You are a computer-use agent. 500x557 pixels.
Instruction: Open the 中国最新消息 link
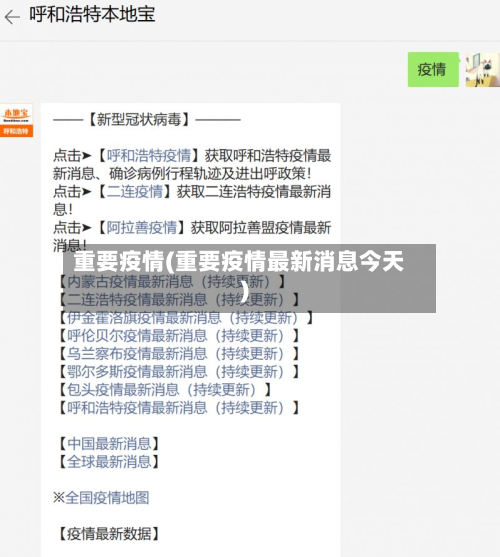point(109,444)
